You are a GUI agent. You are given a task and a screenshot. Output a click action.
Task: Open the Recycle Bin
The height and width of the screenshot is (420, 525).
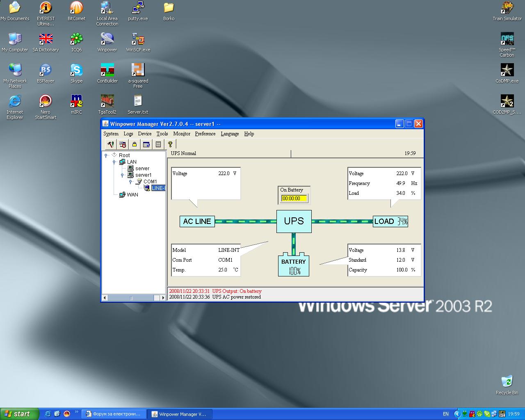click(x=507, y=386)
